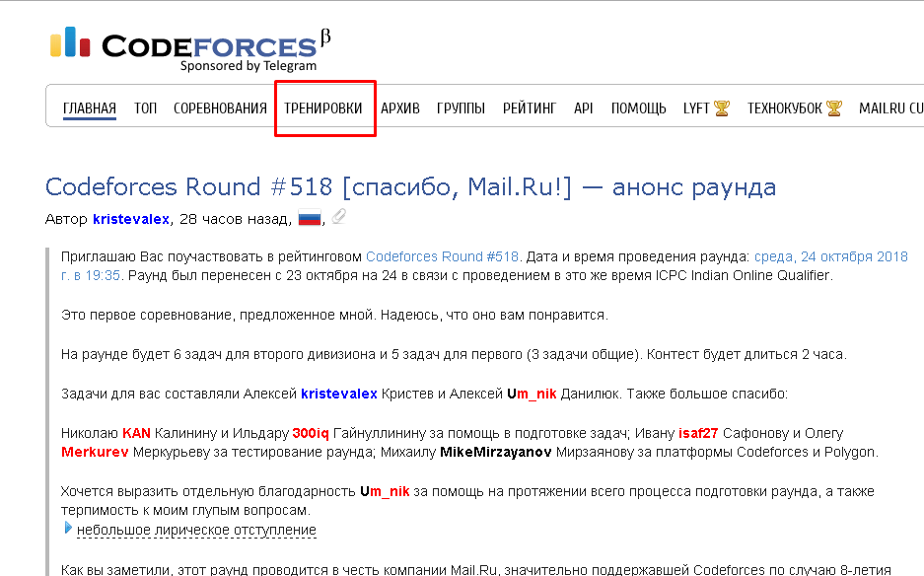Open KAN user profile
Screen dimensions: 924x576
pyautogui.click(x=136, y=433)
